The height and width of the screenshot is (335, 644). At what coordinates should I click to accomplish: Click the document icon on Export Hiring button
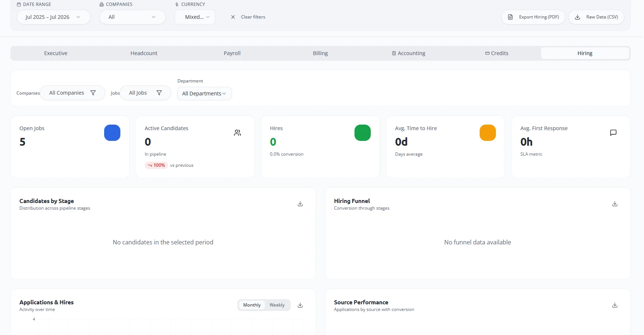tap(510, 17)
